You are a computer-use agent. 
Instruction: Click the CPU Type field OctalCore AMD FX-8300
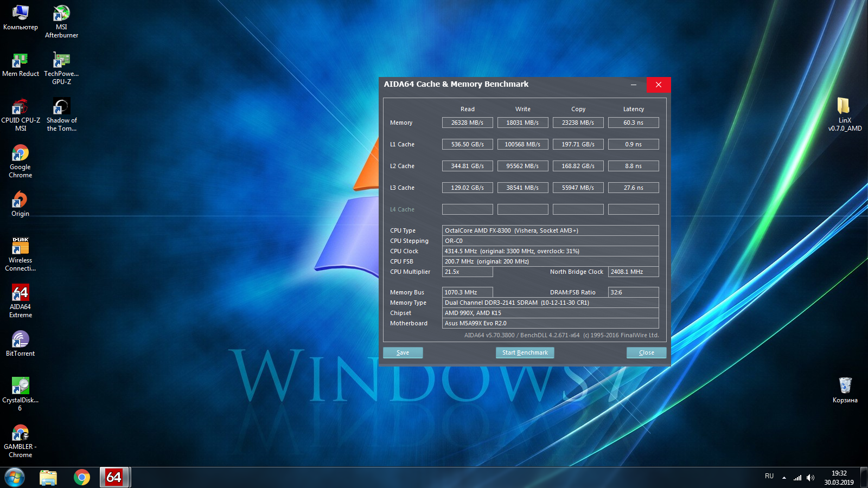[x=551, y=230]
